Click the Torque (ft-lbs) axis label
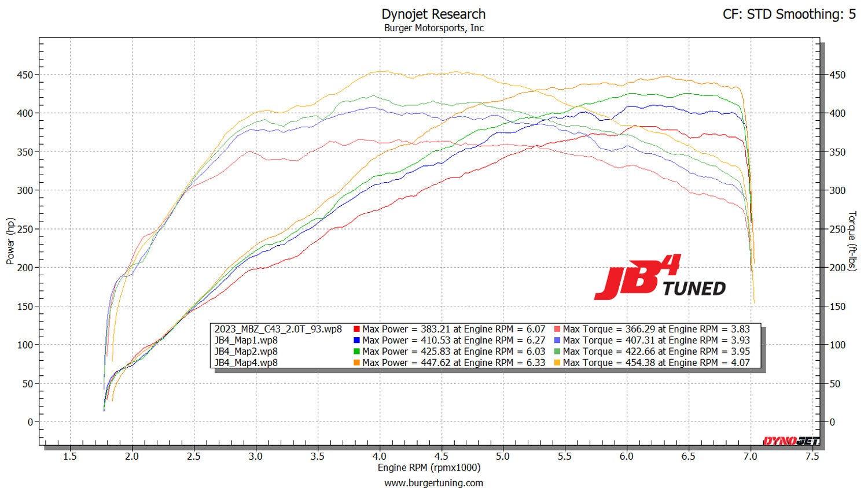 [852, 242]
